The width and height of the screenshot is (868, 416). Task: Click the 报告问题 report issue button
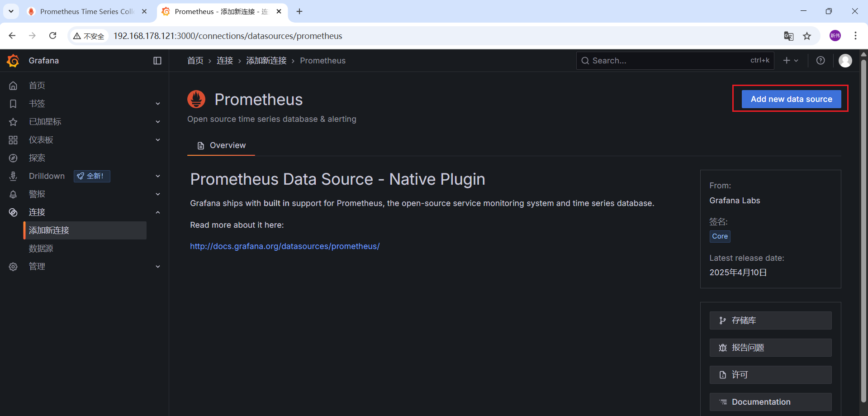click(770, 347)
